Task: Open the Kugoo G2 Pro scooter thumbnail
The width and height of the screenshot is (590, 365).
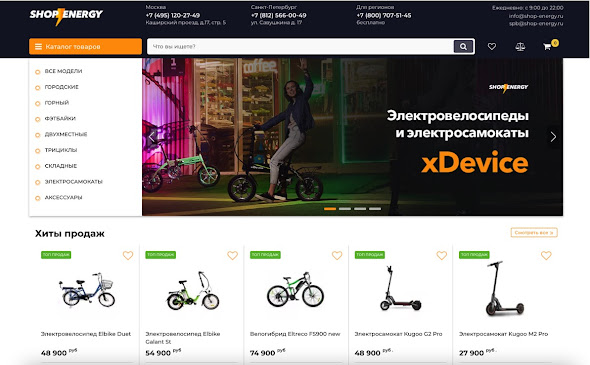Action: 400,288
